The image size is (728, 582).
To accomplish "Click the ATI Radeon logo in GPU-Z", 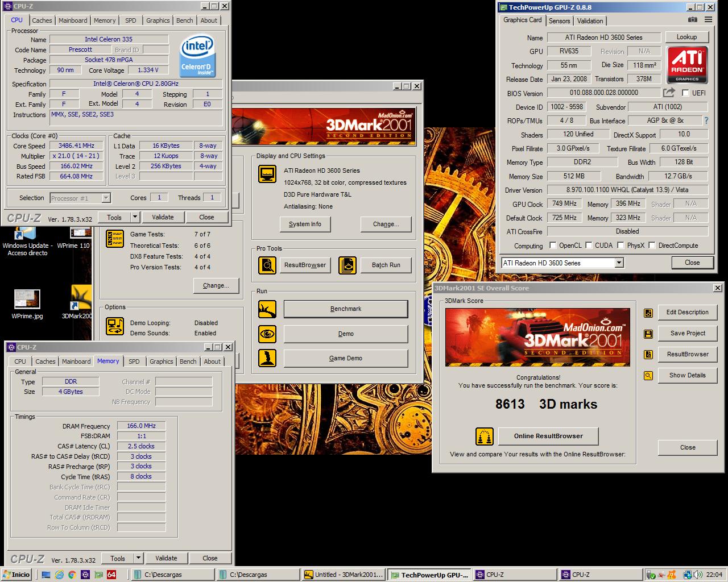I will click(687, 66).
